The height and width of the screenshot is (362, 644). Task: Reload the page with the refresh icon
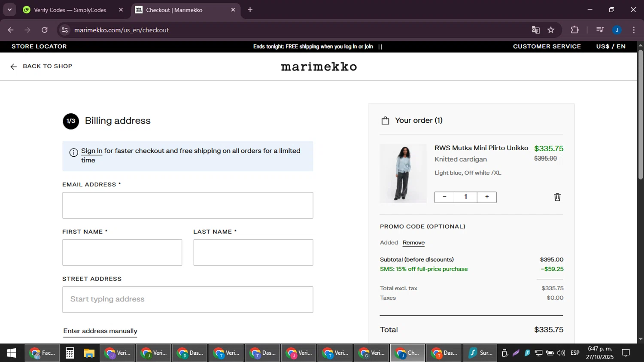(x=45, y=30)
